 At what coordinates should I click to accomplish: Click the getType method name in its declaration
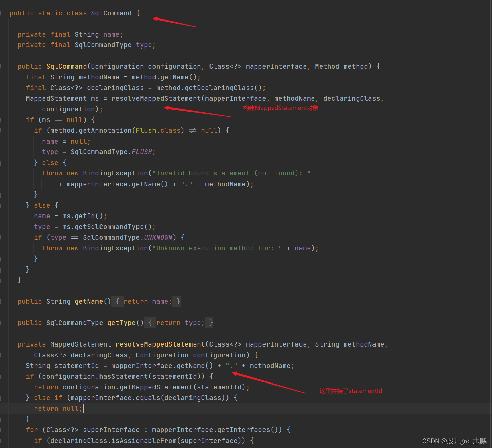(x=122, y=323)
